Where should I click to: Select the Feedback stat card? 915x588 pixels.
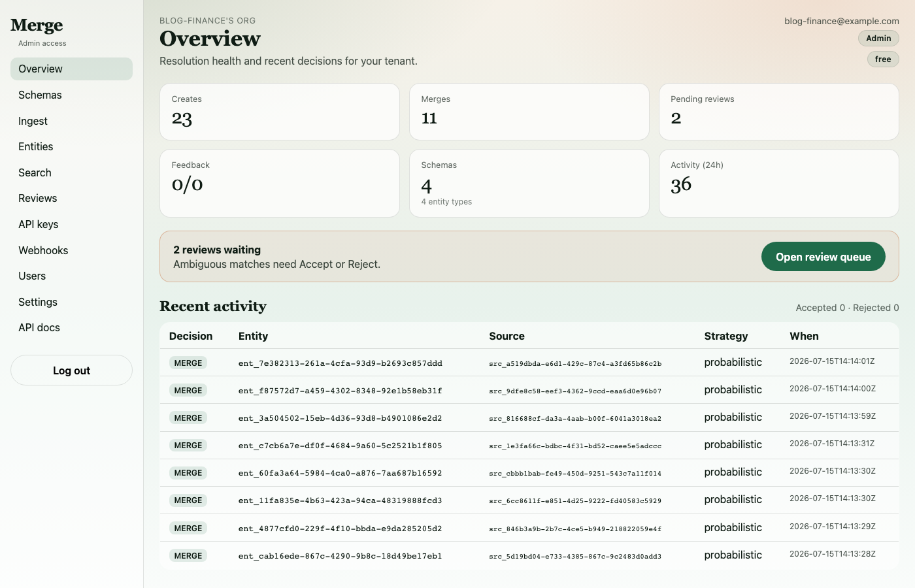280,184
